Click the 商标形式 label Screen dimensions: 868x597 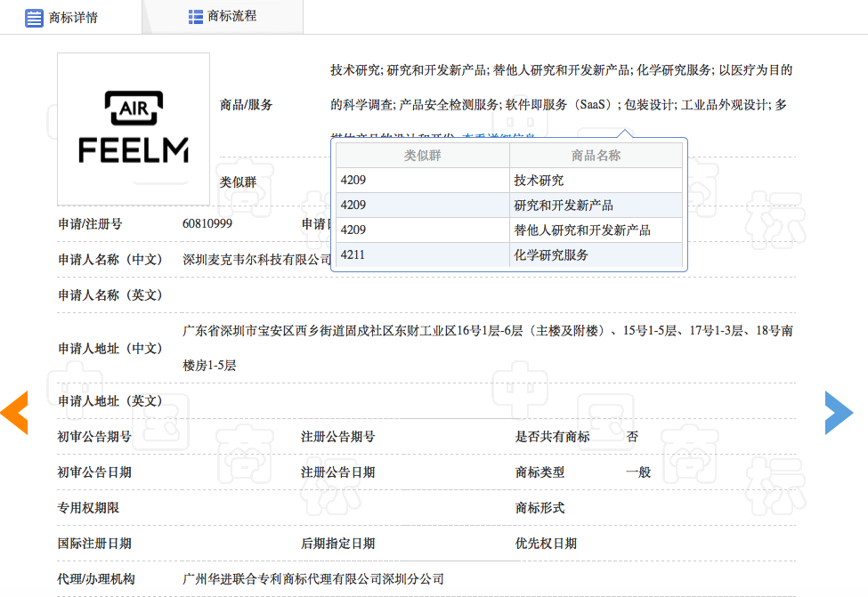pos(539,507)
